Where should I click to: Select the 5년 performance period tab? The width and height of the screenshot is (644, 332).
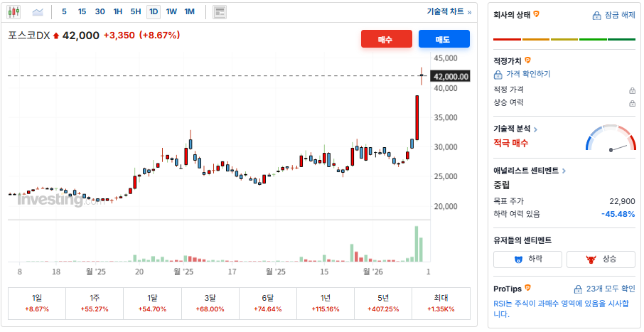[x=383, y=303]
